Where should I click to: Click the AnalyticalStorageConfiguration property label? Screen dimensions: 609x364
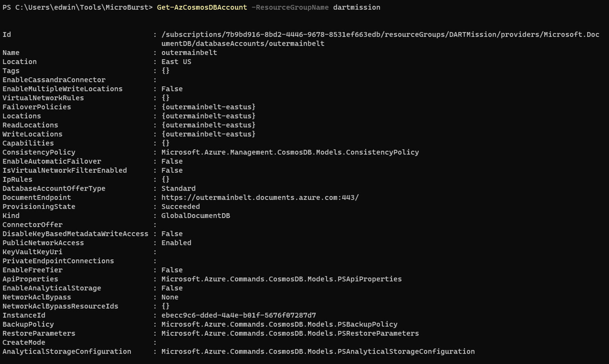(x=67, y=352)
